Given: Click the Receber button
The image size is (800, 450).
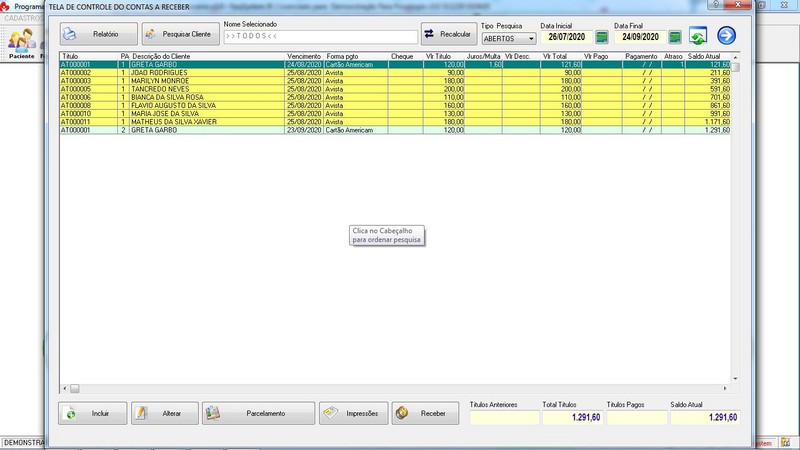Looking at the screenshot, I should tap(424, 413).
